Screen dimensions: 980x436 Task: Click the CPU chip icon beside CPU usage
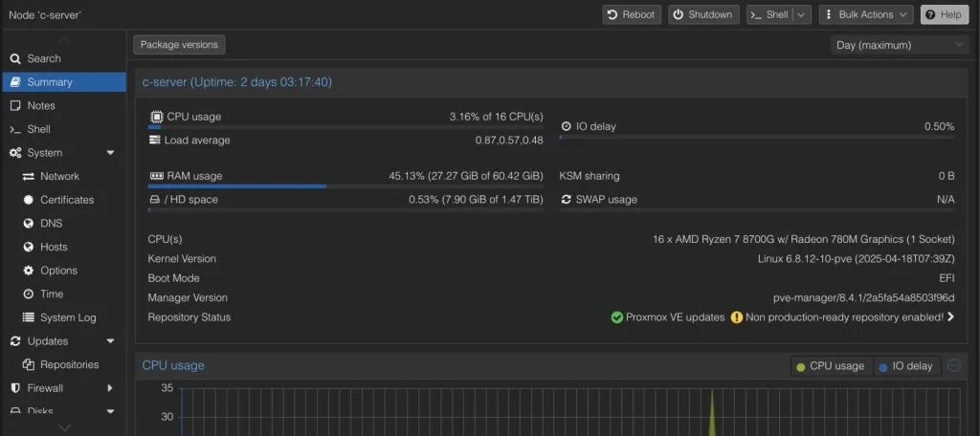tap(156, 117)
